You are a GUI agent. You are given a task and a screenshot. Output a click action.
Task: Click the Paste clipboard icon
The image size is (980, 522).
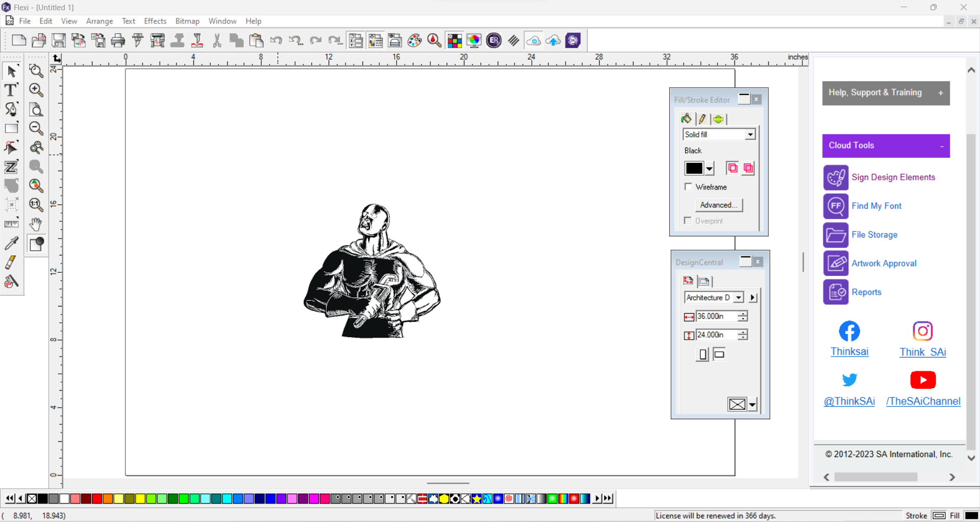pyautogui.click(x=256, y=40)
